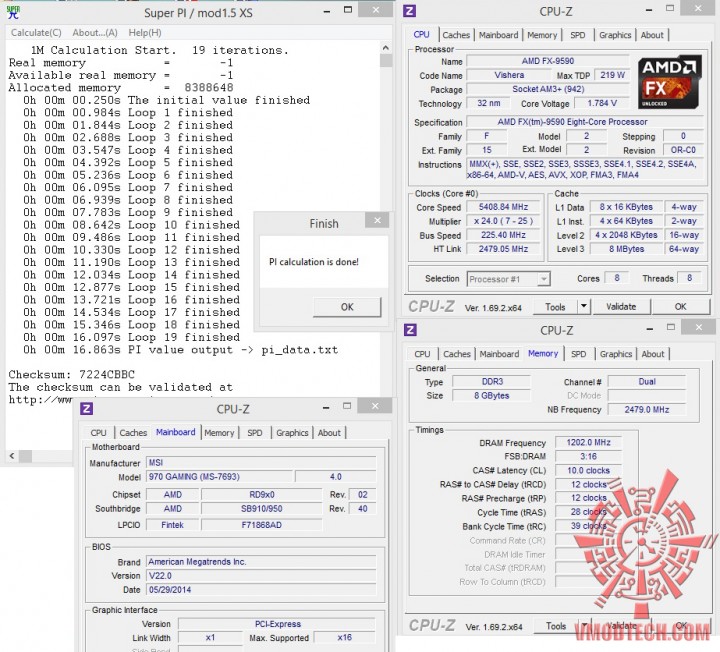Screen dimensions: 720x652
Task: Click Tools button in CPU tab window
Action: pyautogui.click(x=555, y=307)
